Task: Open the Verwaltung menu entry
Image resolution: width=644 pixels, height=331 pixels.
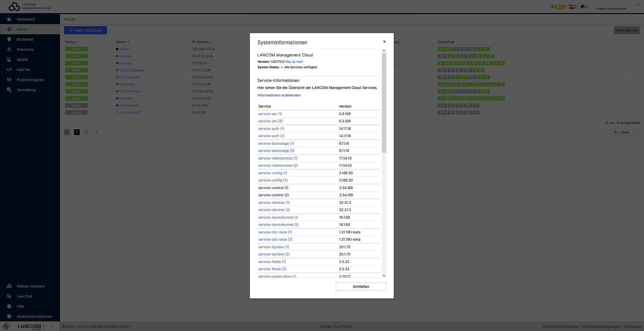Action: pyautogui.click(x=26, y=90)
